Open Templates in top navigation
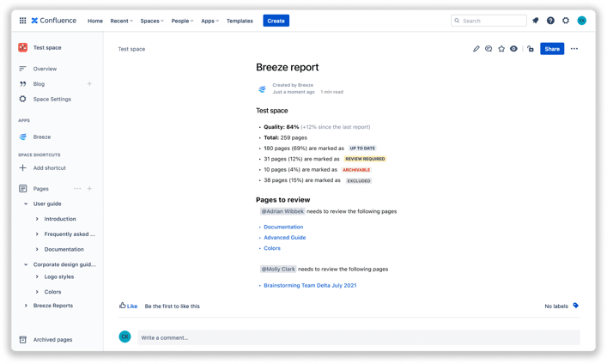 (240, 21)
